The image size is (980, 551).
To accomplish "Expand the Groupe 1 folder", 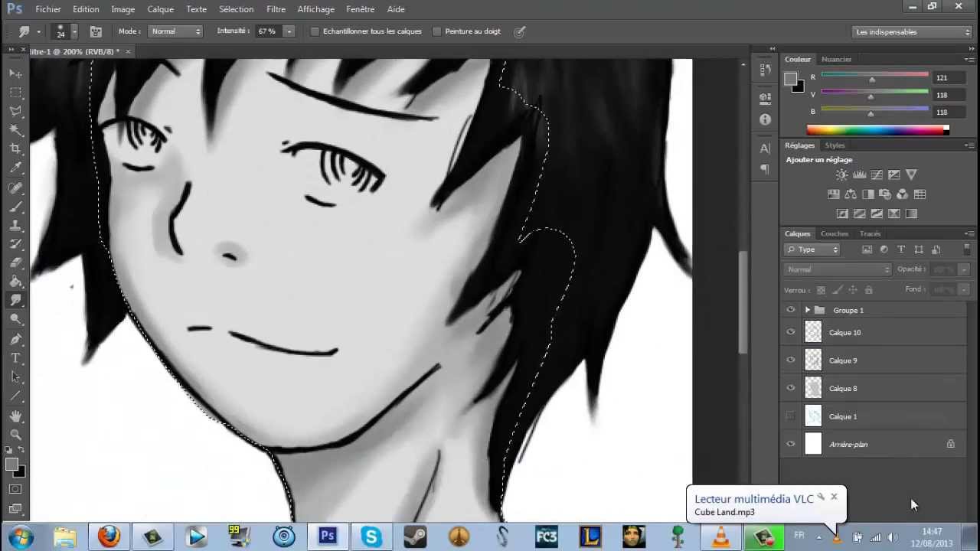I will (807, 310).
